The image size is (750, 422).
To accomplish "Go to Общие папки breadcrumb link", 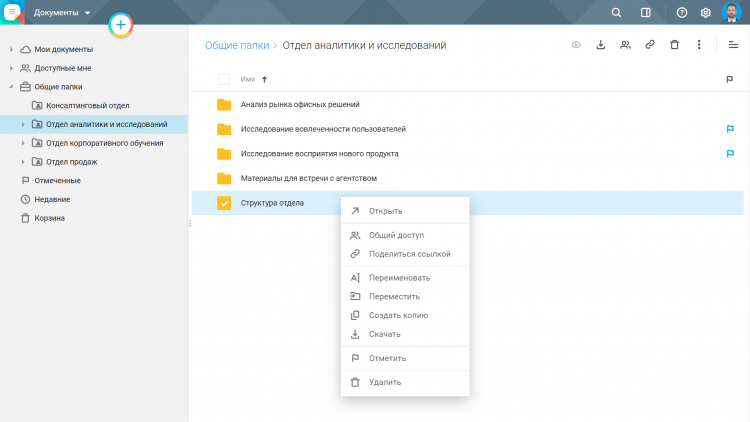I will (x=237, y=45).
